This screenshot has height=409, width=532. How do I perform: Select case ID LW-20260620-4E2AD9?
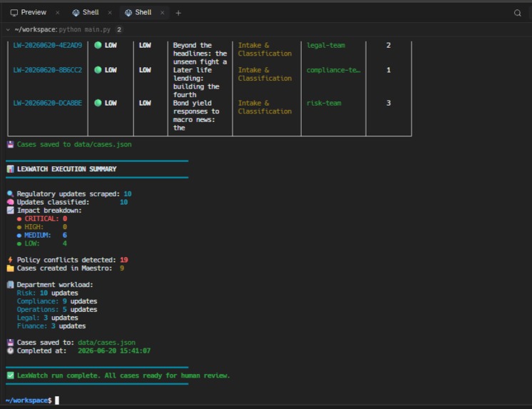(x=48, y=45)
